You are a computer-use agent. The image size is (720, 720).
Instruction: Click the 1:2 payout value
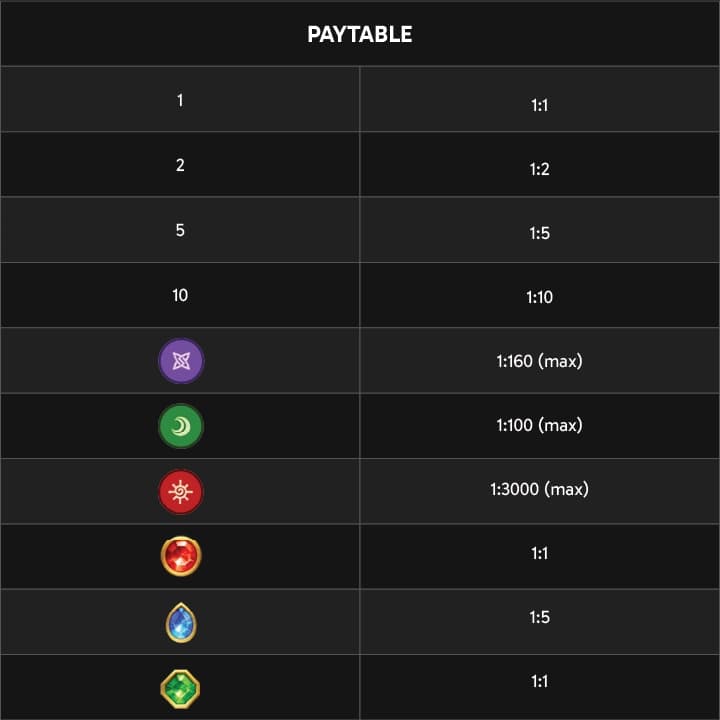pos(540,169)
